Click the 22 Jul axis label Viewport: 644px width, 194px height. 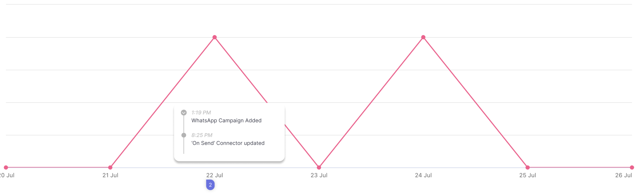coord(214,175)
